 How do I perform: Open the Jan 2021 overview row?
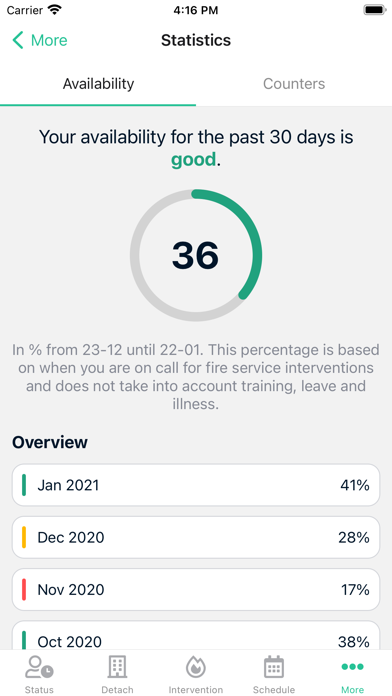coord(196,485)
